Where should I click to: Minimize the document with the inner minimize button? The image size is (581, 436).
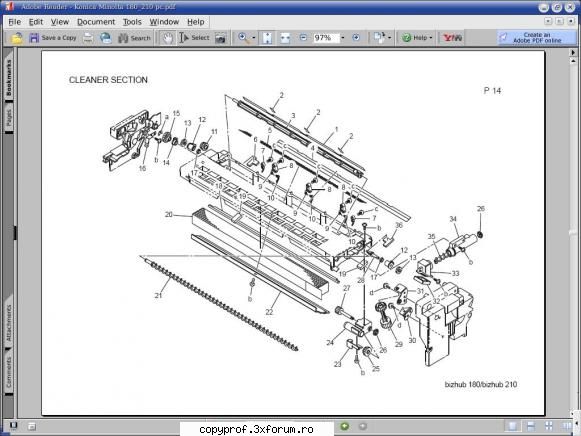point(548,22)
